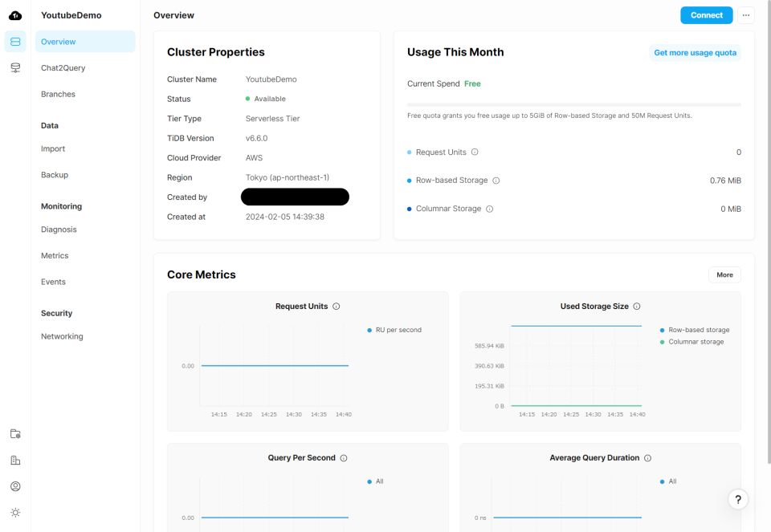This screenshot has height=532, width=771.
Task: Click the Request Units chart line
Action: point(275,365)
